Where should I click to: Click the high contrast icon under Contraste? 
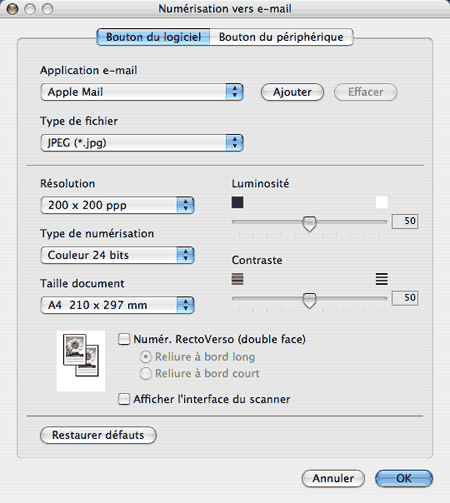(381, 279)
